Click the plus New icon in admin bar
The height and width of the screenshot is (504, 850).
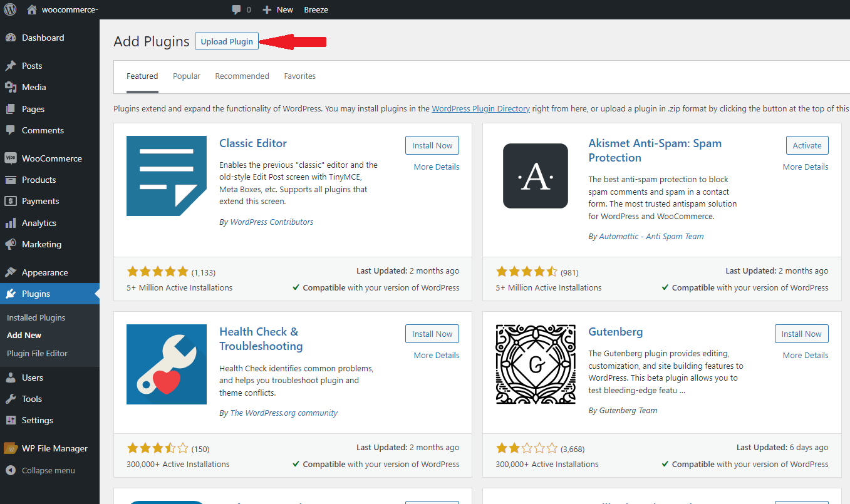[x=267, y=9]
